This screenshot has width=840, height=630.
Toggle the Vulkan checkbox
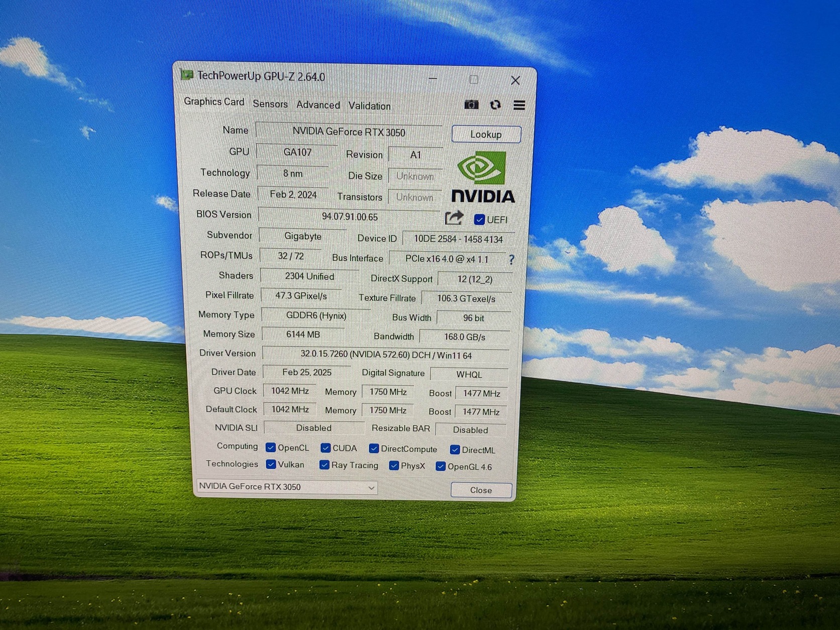click(x=271, y=464)
